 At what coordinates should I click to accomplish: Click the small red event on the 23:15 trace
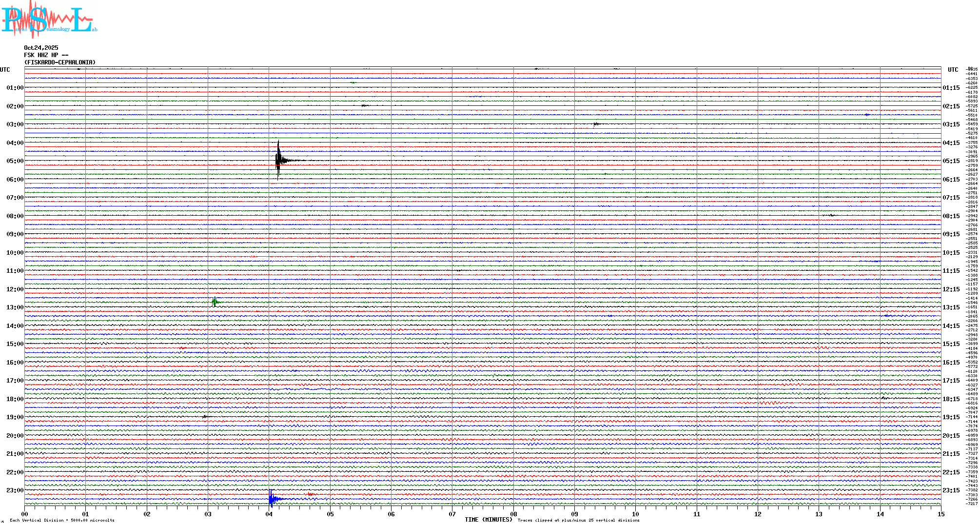[311, 494]
